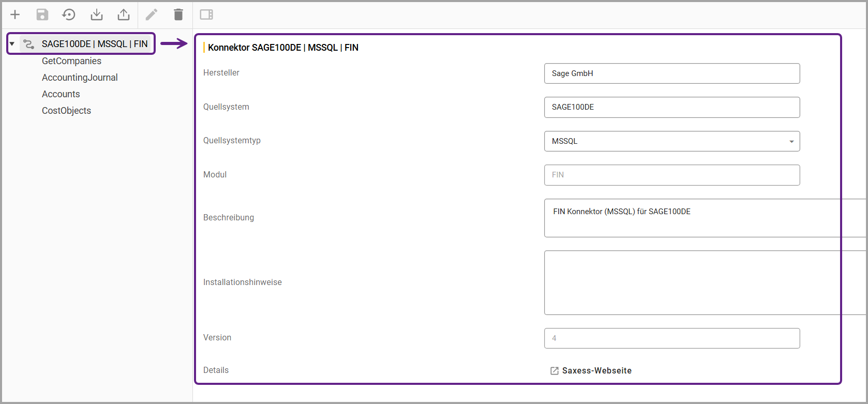
Task: Select GetCompanies in the tree
Action: [71, 61]
